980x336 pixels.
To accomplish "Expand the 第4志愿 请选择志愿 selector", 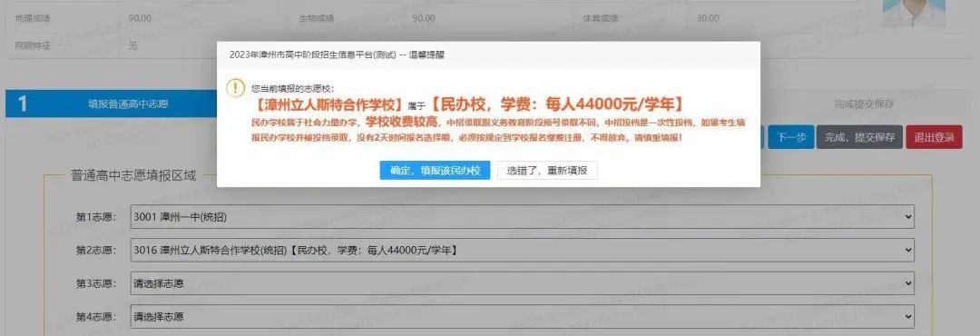I will coord(522,317).
